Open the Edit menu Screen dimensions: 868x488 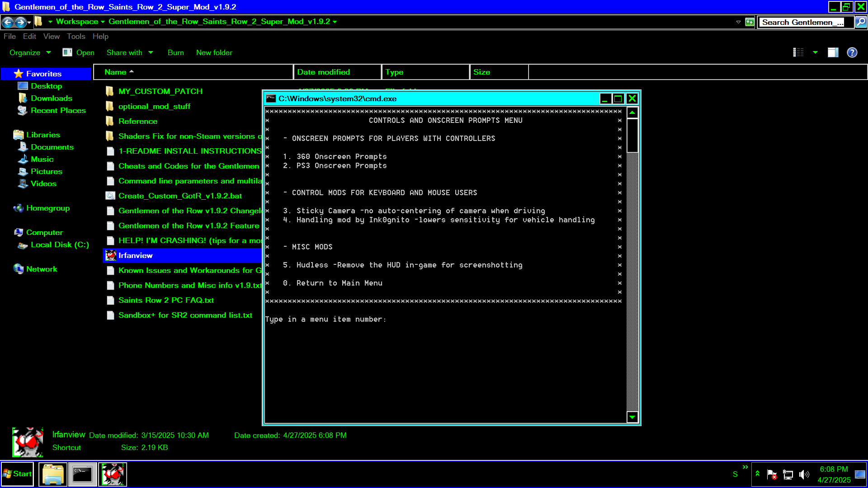click(29, 37)
